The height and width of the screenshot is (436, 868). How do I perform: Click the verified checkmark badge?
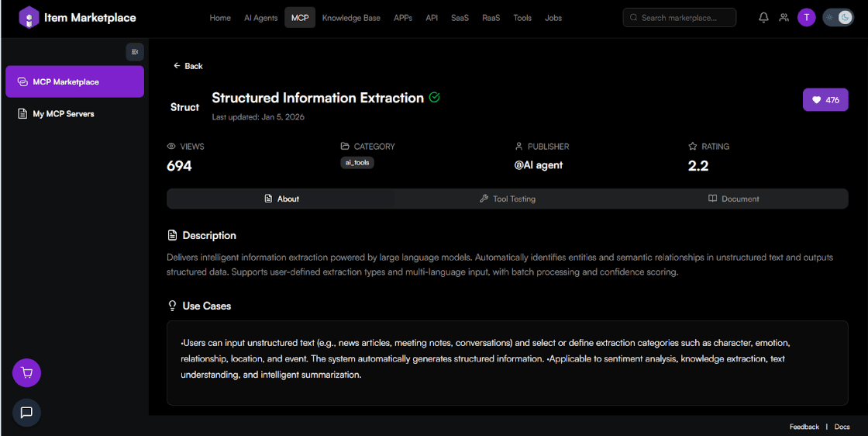tap(435, 98)
